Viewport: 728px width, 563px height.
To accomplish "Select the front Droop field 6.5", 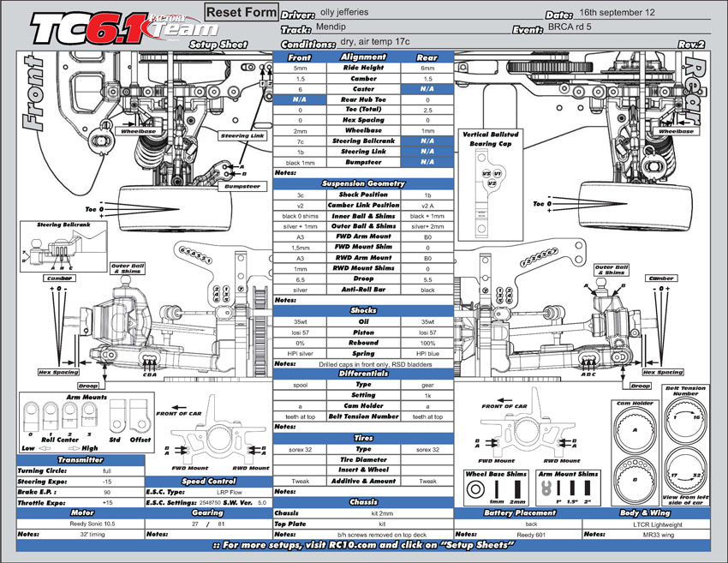I will pos(300,279).
